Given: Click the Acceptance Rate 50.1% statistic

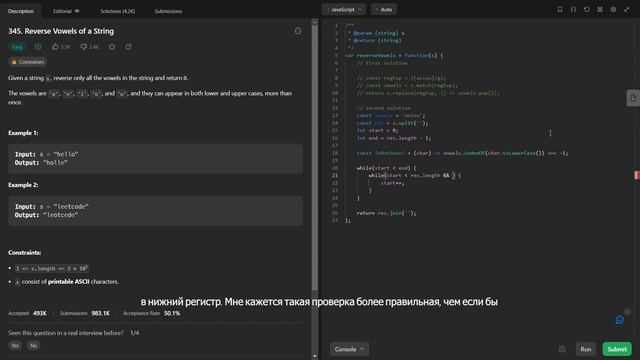Looking at the screenshot, I should pyautogui.click(x=151, y=313).
